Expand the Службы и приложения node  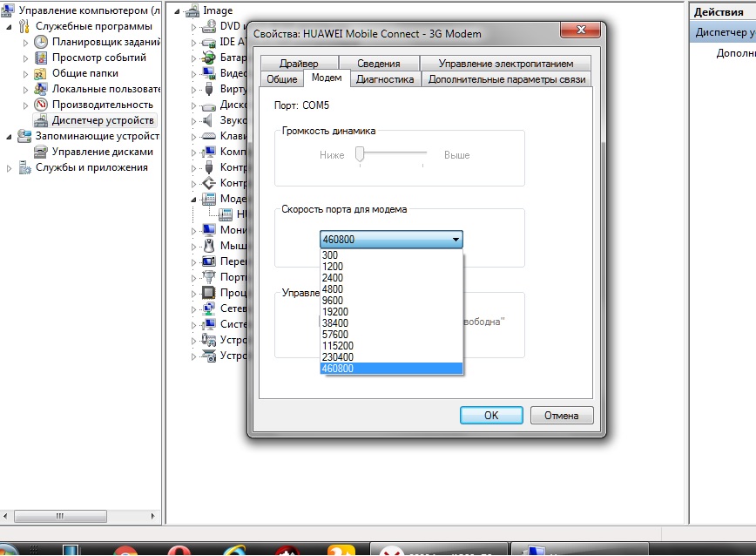(9, 168)
